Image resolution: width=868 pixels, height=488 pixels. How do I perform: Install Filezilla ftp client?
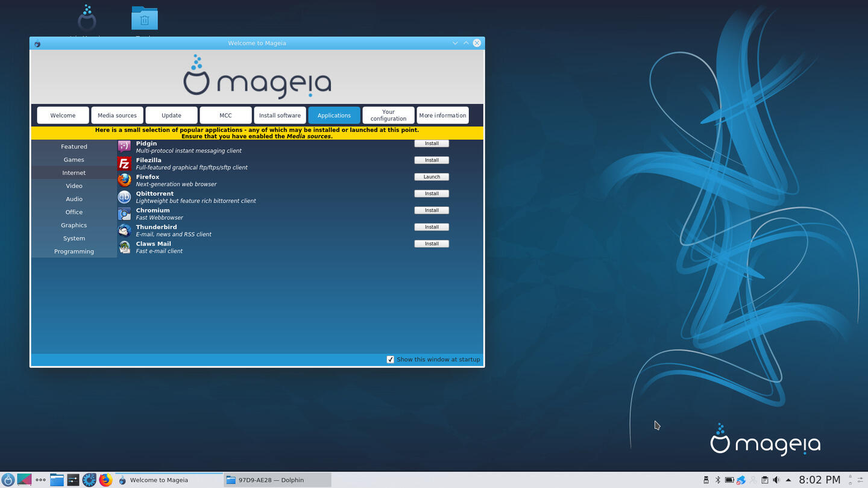432,160
